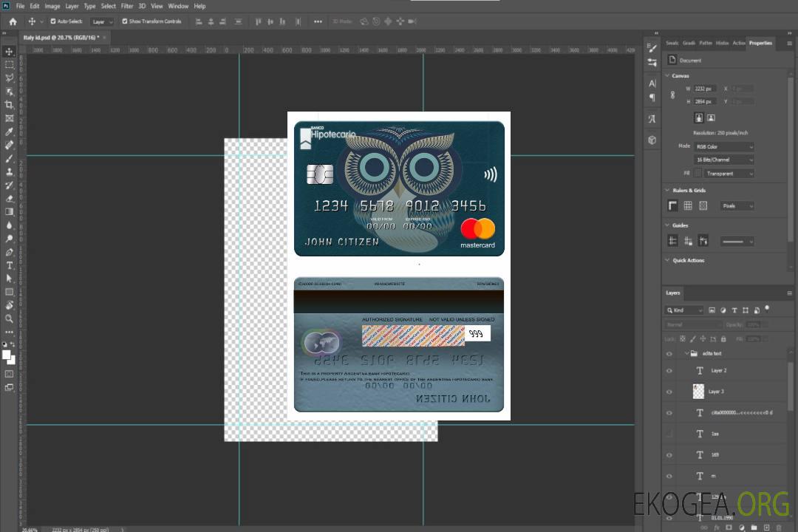Select the Eraser tool
This screenshot has width=798, height=532.
click(9, 199)
